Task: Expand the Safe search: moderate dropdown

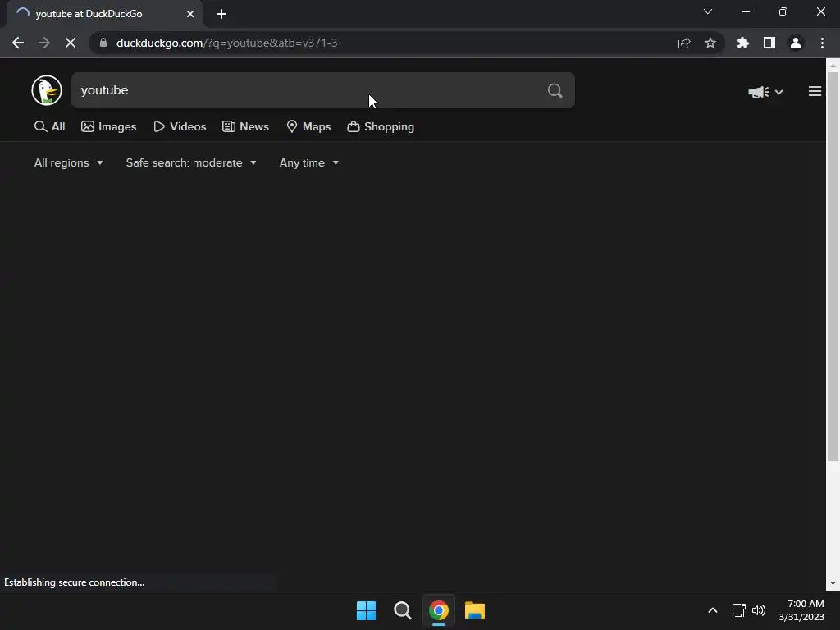Action: click(x=191, y=163)
